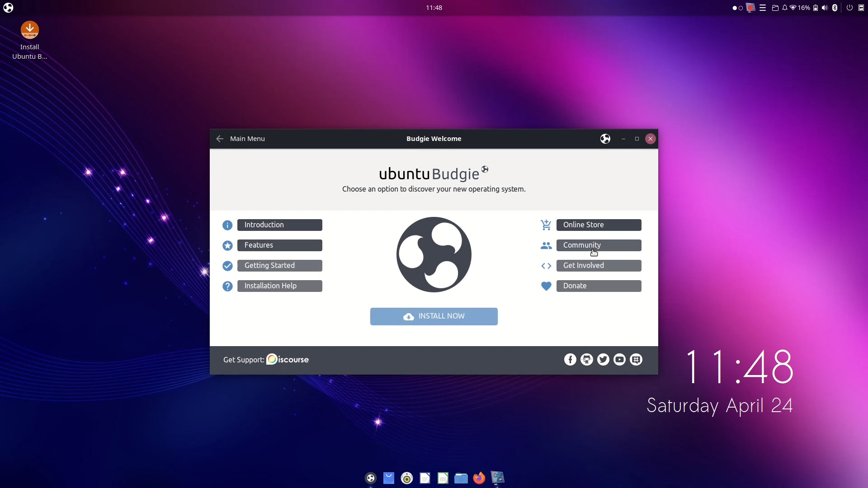Open the Raven sidebar toggle in the panel

pyautogui.click(x=861, y=8)
